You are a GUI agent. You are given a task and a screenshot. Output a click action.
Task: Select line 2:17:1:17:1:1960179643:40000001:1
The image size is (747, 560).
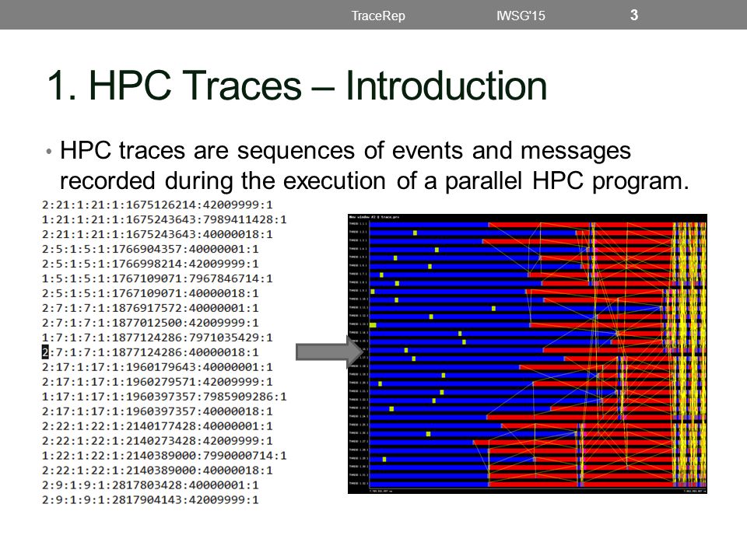pyautogui.click(x=157, y=367)
